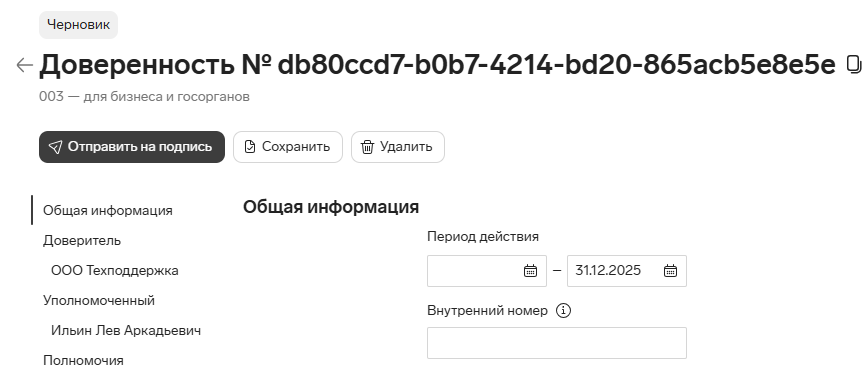Click the 003 — для бизнеса и госорганов subtitle
Viewport: 867px width, 373px height.
click(144, 97)
